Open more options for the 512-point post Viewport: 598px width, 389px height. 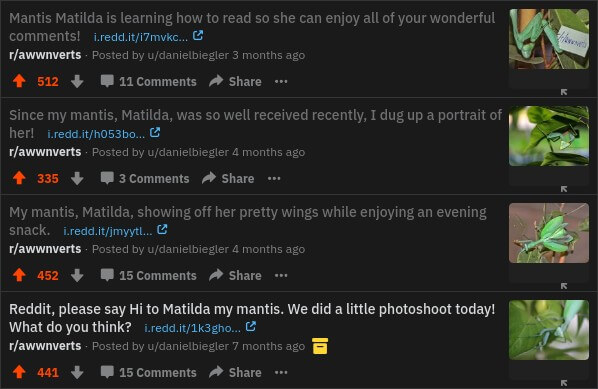click(281, 81)
